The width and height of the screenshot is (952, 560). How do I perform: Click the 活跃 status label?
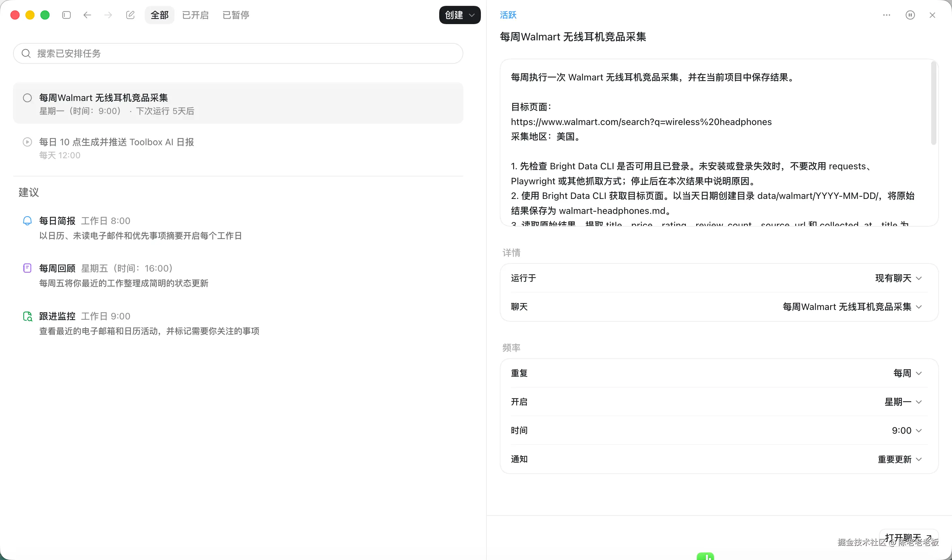coord(508,15)
